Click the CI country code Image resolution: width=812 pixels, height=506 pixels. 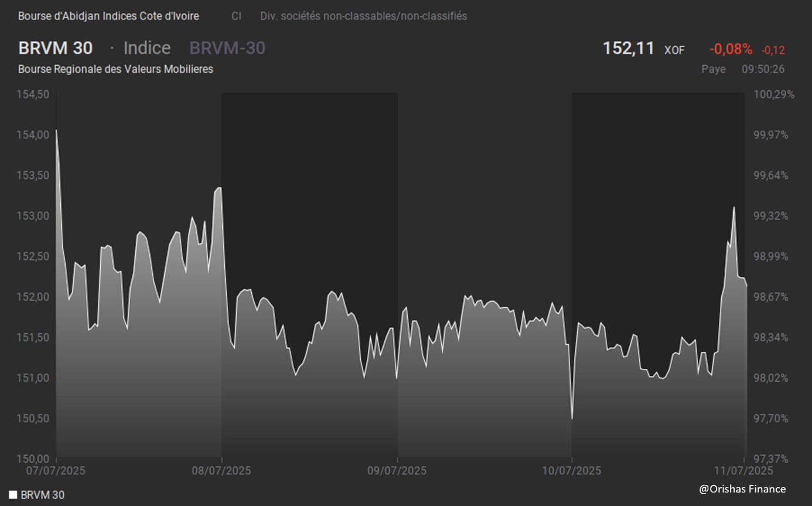236,16
